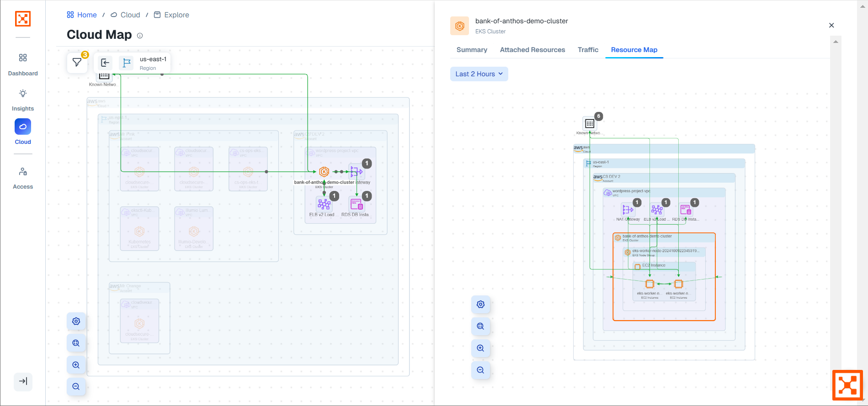Select the Cloud section in the sidebar
Viewport: 868px width, 406px height.
tap(23, 132)
